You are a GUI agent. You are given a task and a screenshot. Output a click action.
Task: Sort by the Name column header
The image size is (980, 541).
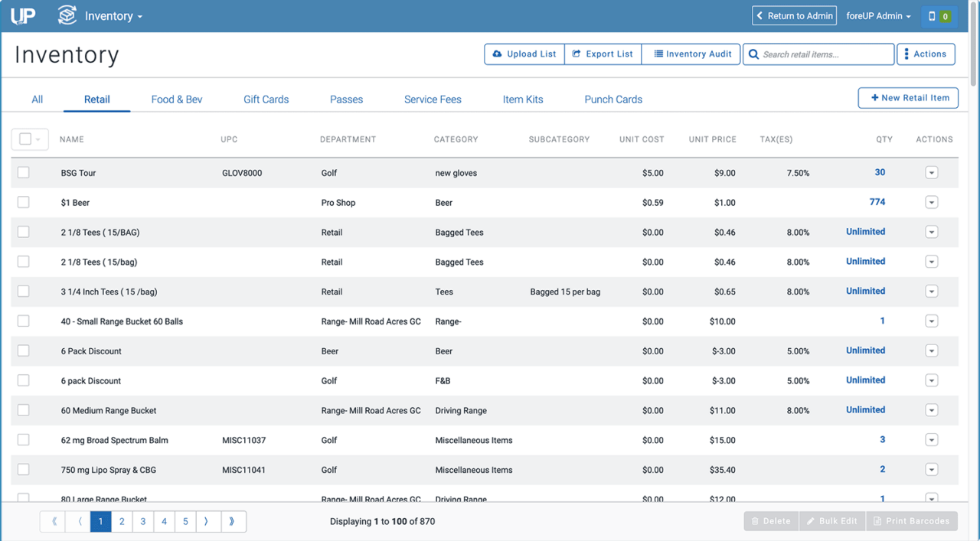[x=72, y=139]
